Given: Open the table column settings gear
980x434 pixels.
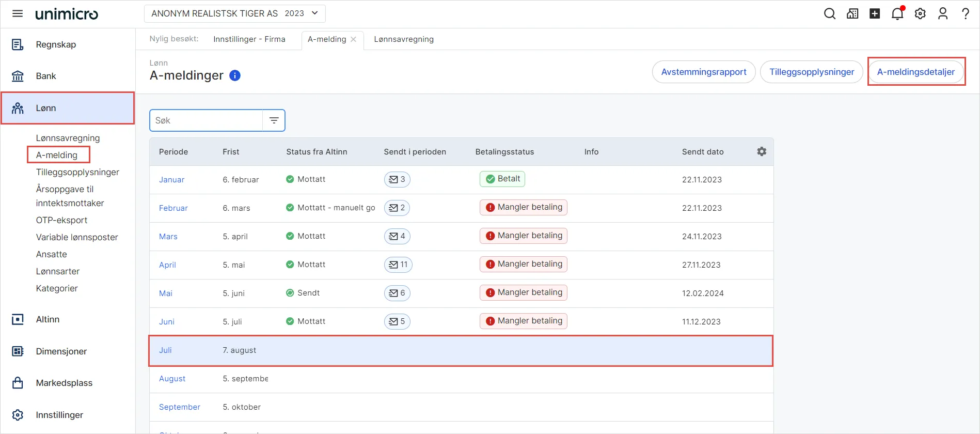Looking at the screenshot, I should pos(762,151).
